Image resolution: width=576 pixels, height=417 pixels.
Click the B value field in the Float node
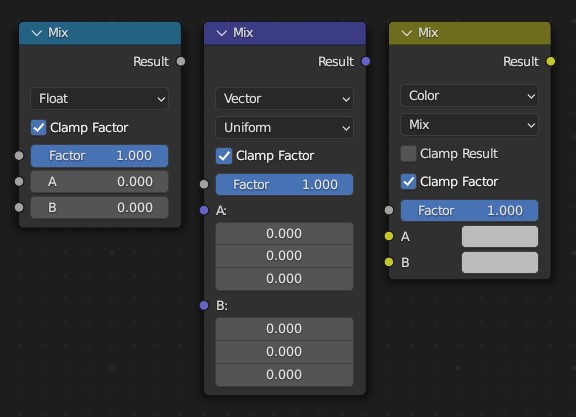(x=100, y=208)
